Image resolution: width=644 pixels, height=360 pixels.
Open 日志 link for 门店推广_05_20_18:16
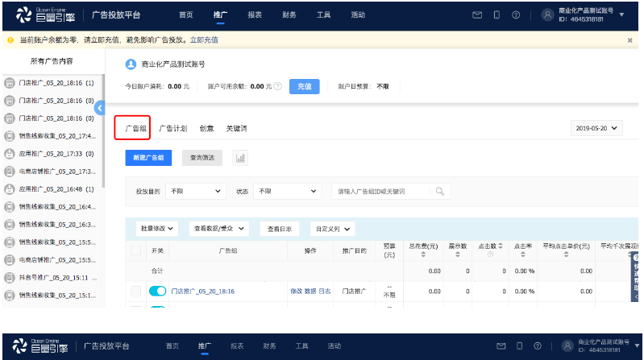325,291
